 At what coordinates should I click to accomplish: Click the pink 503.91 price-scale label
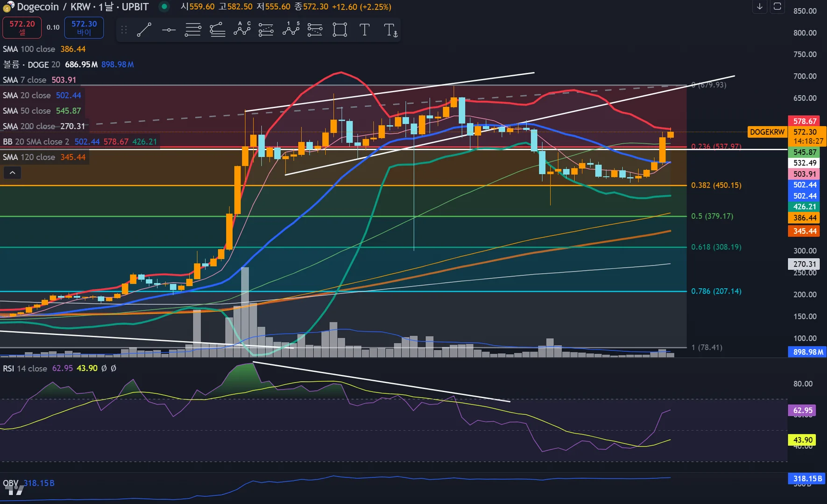coord(805,174)
